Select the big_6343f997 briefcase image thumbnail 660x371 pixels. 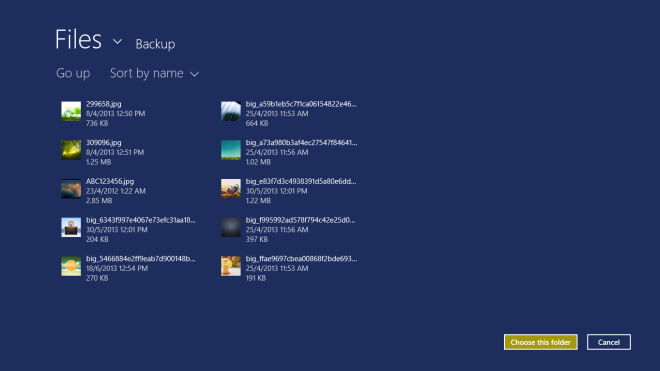click(x=71, y=227)
